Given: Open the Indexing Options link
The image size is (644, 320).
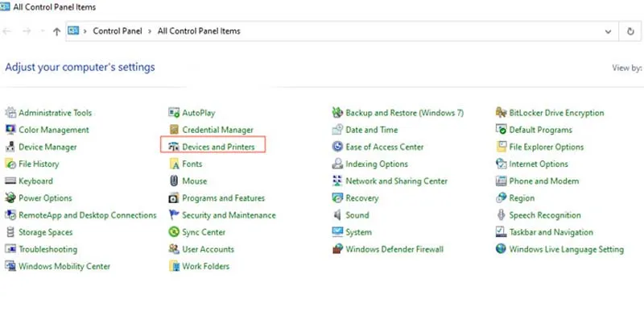Looking at the screenshot, I should point(377,164).
